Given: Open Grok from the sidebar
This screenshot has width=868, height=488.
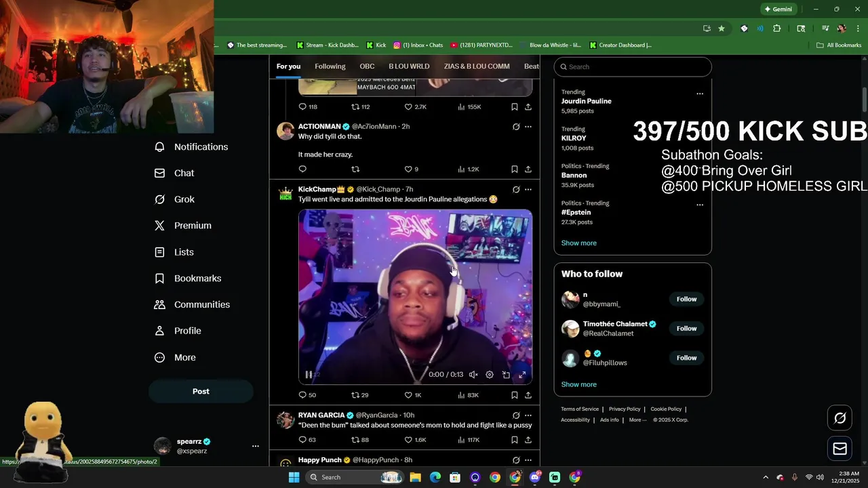Looking at the screenshot, I should tap(174, 199).
